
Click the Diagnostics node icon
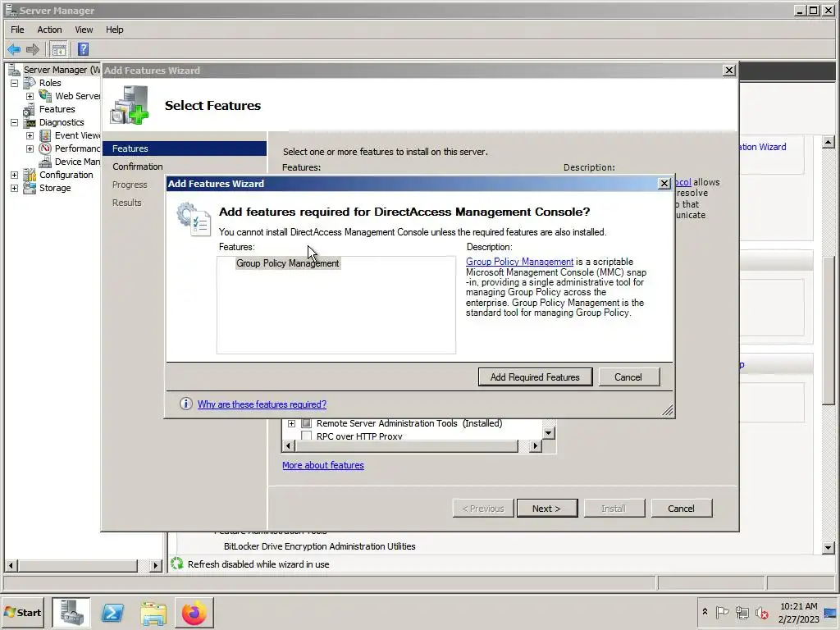click(x=30, y=122)
